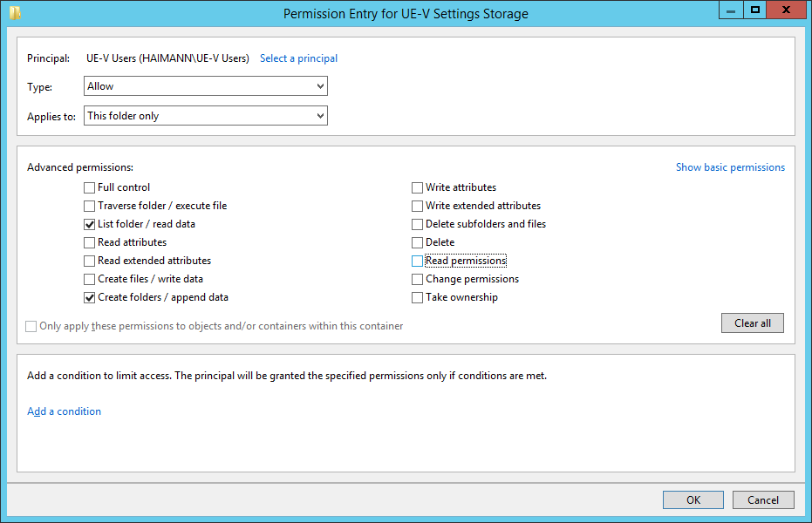Confirm with the OK button
Image resolution: width=812 pixels, height=523 pixels.
coord(693,499)
